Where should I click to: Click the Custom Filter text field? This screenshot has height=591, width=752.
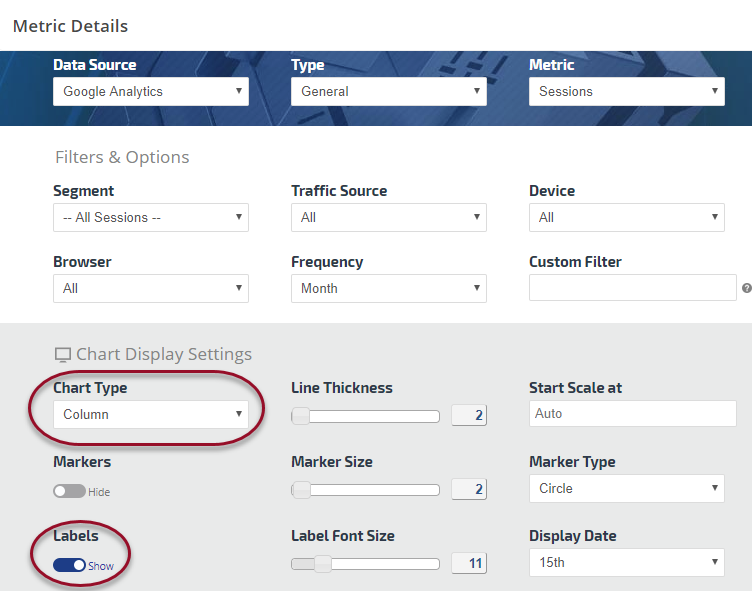(x=632, y=288)
